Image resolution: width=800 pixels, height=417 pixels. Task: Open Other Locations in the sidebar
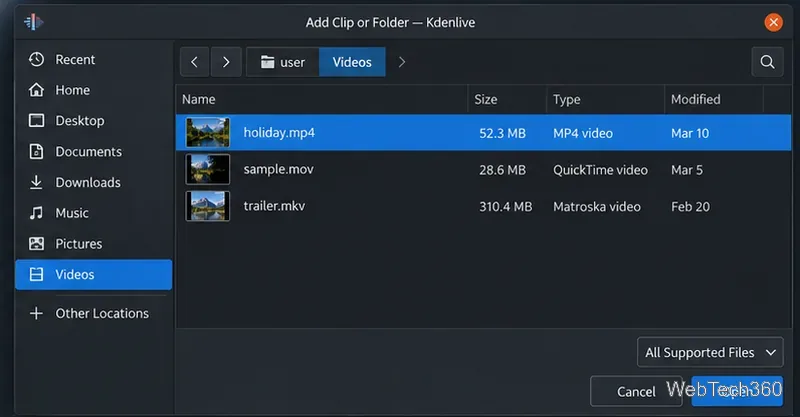click(x=93, y=313)
